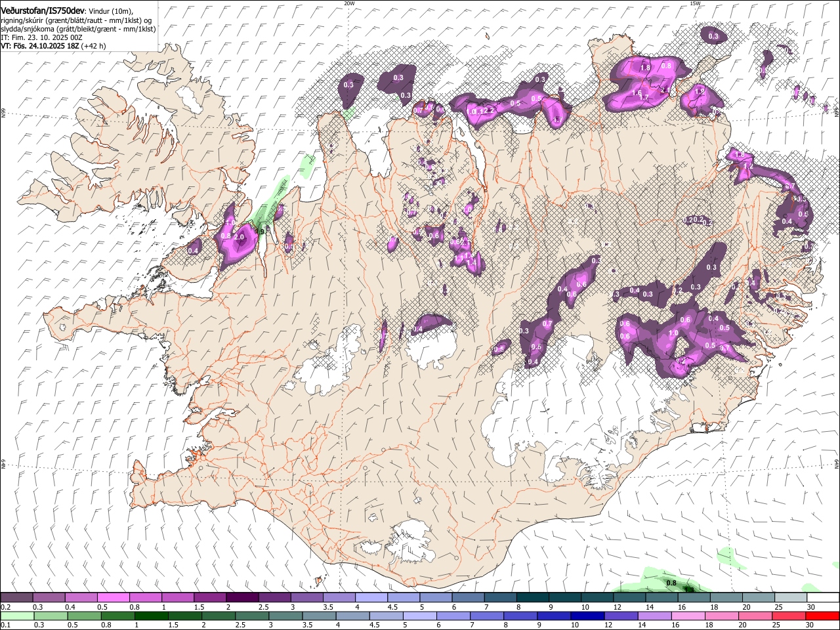Viewport: 840px width, 630px height.
Task: Pick the lilac rain swatch starting at 14
Action: coord(654,616)
